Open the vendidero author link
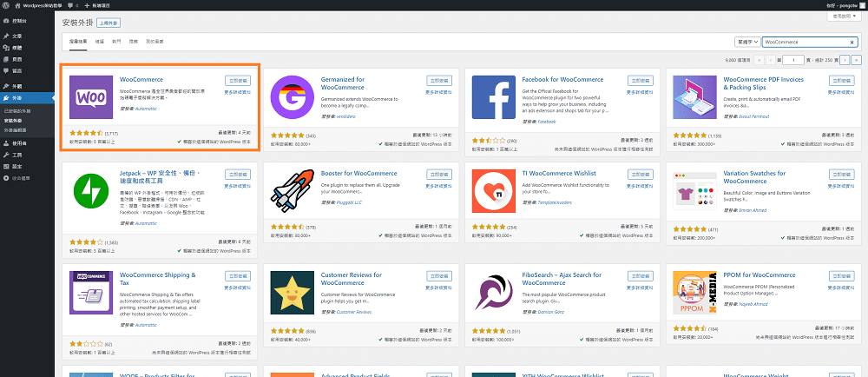This screenshot has width=868, height=377. (347, 116)
